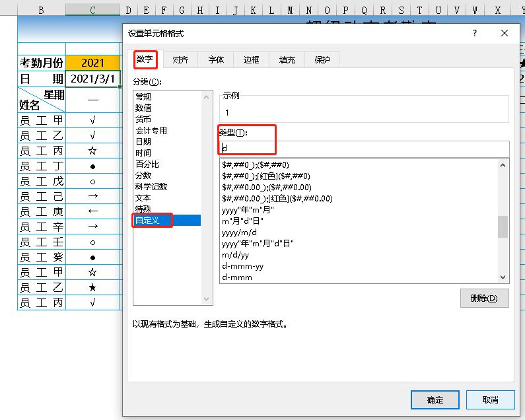
Task: Switch to the 填充 tab
Action: [x=287, y=59]
